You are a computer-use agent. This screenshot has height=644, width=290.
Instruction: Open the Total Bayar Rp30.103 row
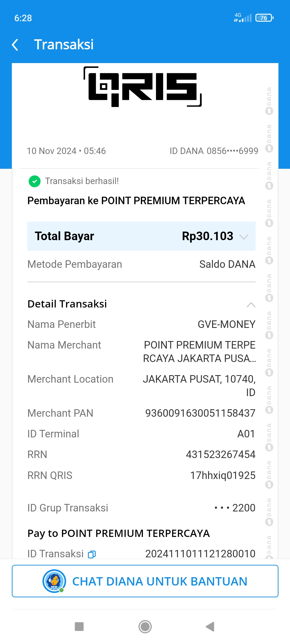141,236
